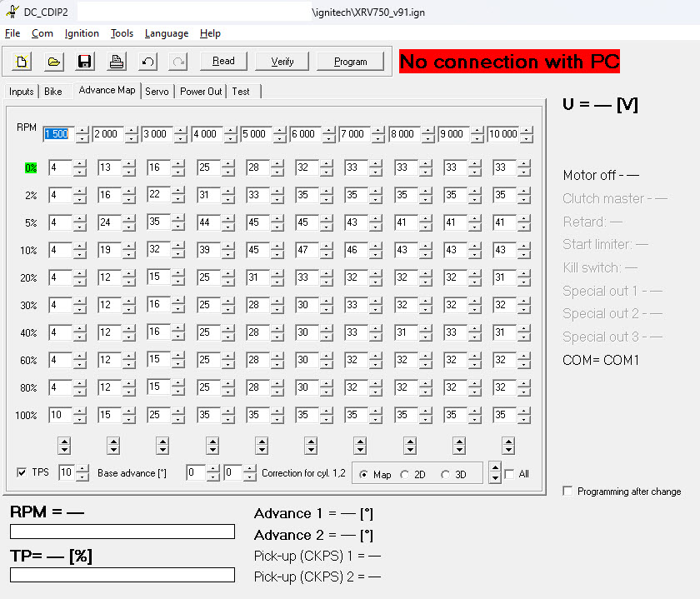The image size is (700, 599).
Task: Click the green 0% throttle row indicator
Action: (30, 168)
